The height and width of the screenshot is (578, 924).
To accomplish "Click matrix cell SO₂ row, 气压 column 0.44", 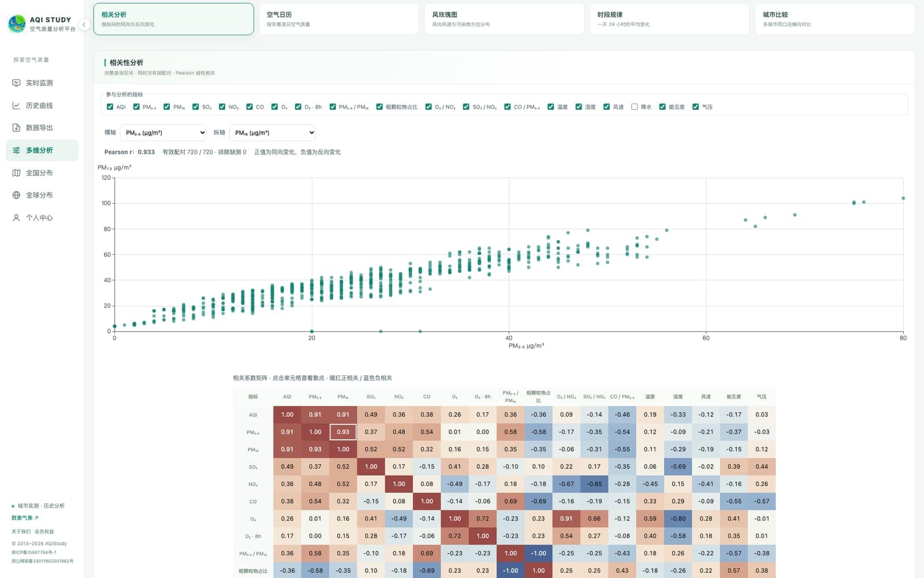I will coord(762,466).
